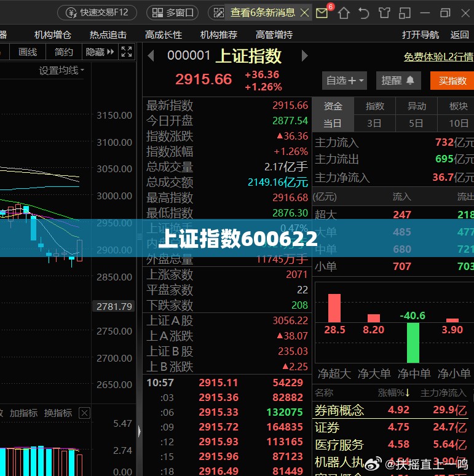
Task: Click the 总成交额 value 2149.16亿元
Action: tap(278, 182)
